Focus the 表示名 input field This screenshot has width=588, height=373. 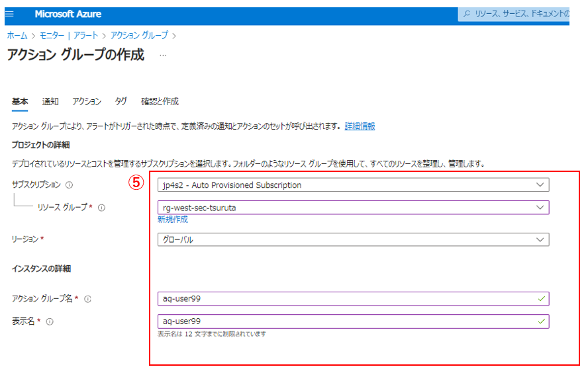353,321
